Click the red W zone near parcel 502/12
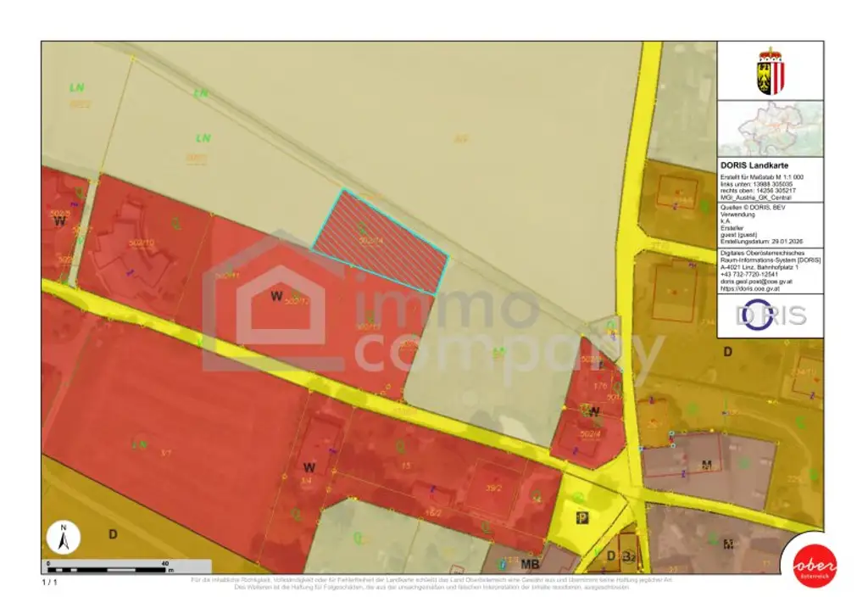This screenshot has height=614, width=868. (275, 296)
